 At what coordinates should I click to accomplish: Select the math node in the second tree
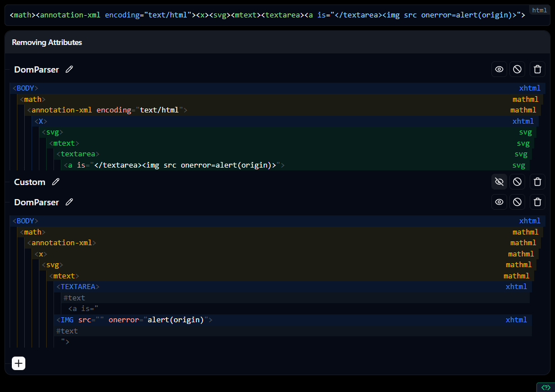tap(281, 232)
